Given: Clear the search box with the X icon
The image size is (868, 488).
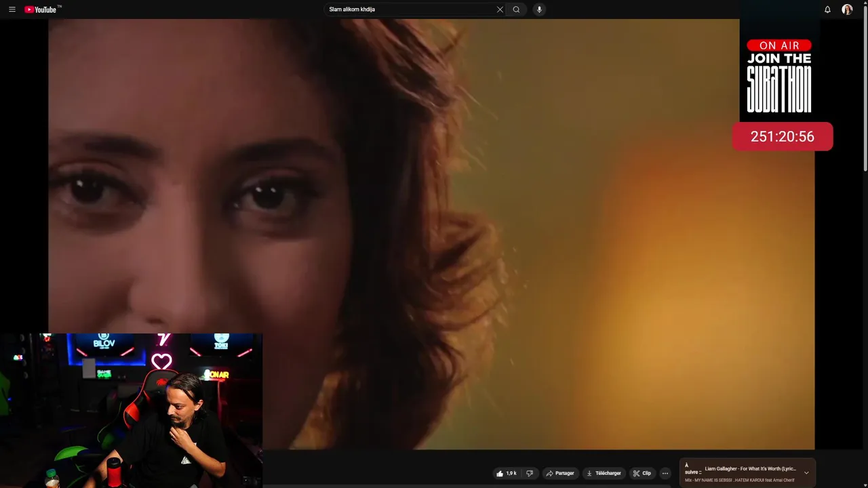Looking at the screenshot, I should pos(500,9).
